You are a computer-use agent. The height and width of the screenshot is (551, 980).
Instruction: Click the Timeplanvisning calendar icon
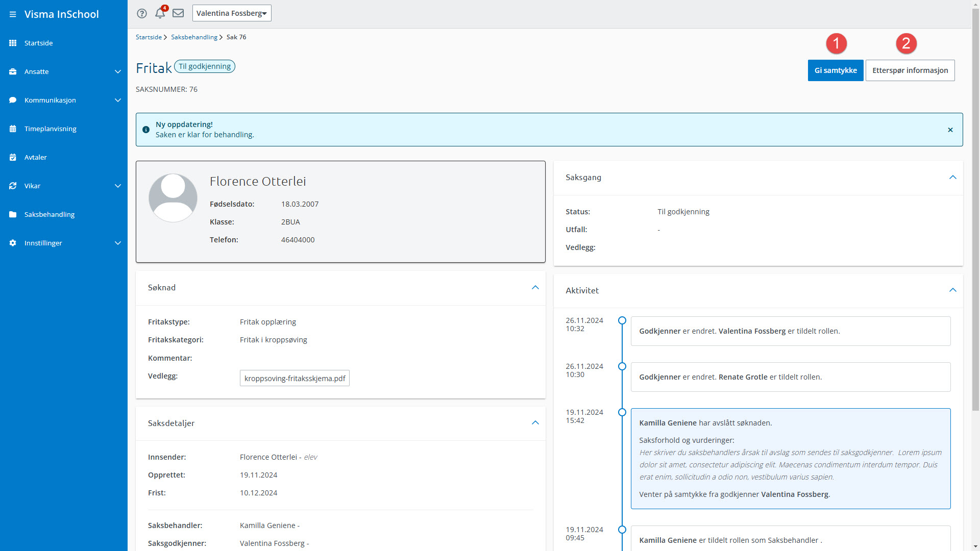point(13,129)
